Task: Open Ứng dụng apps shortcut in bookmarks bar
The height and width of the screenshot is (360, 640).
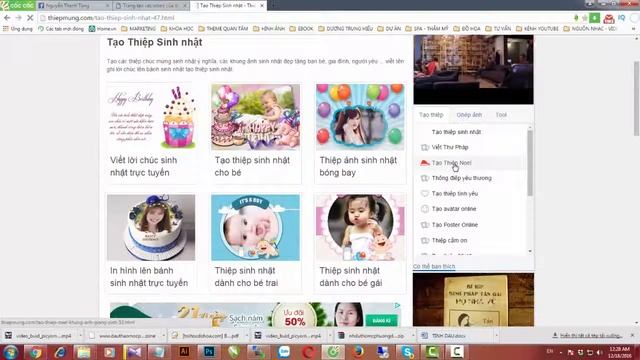Action: click(x=18, y=29)
